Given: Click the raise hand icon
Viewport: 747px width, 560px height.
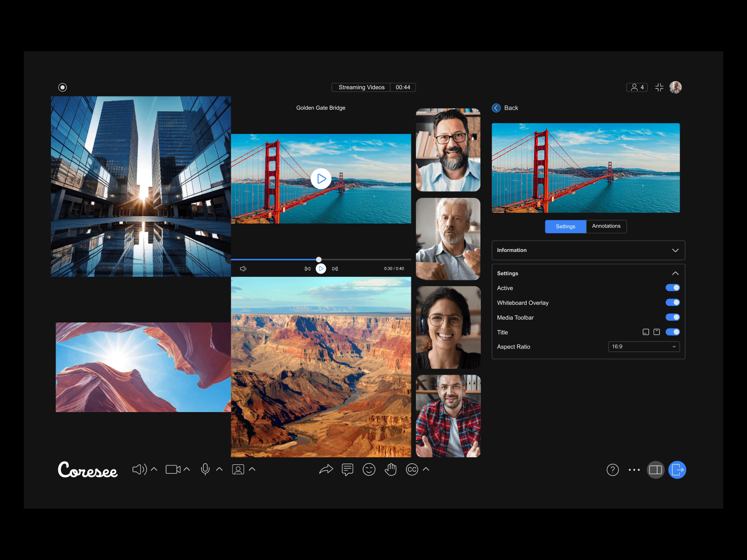Looking at the screenshot, I should [x=390, y=469].
